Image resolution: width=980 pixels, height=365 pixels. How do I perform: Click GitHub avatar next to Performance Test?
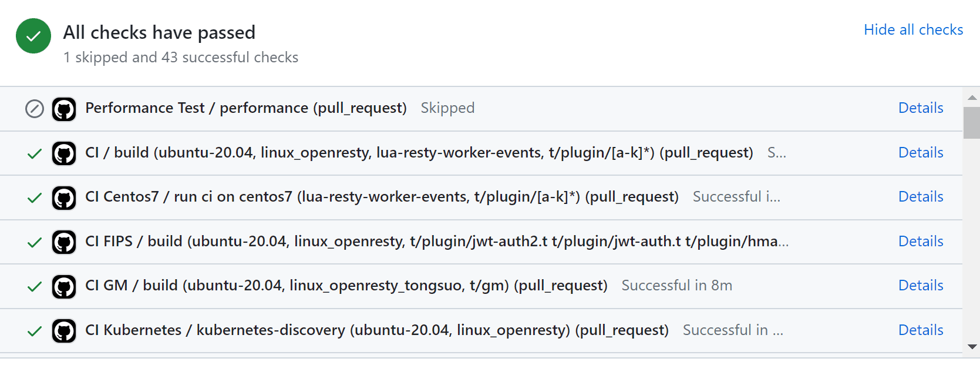[64, 109]
